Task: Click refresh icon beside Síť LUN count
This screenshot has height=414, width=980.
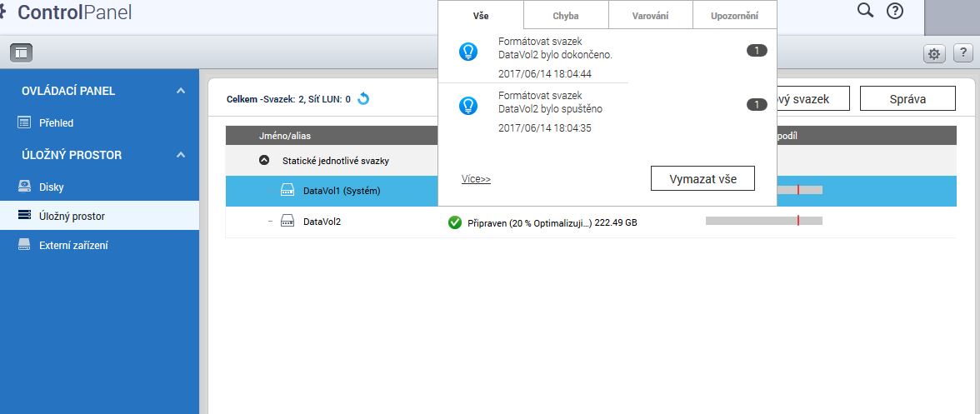Action: [x=363, y=99]
